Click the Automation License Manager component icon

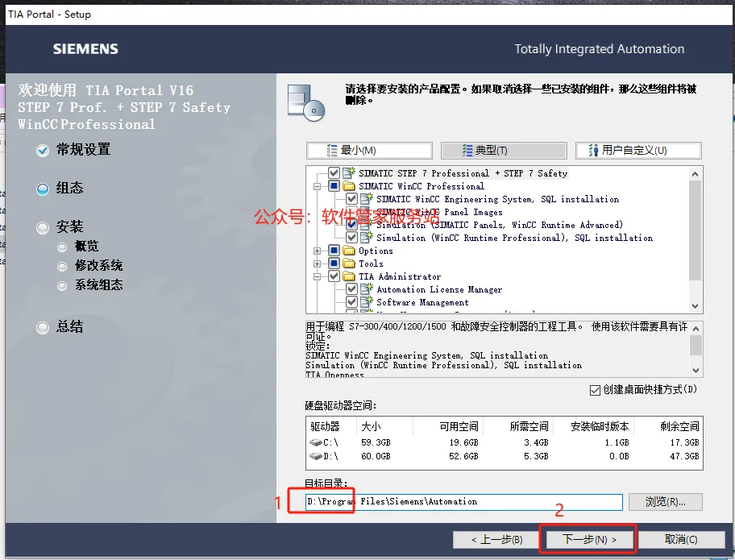tap(367, 289)
